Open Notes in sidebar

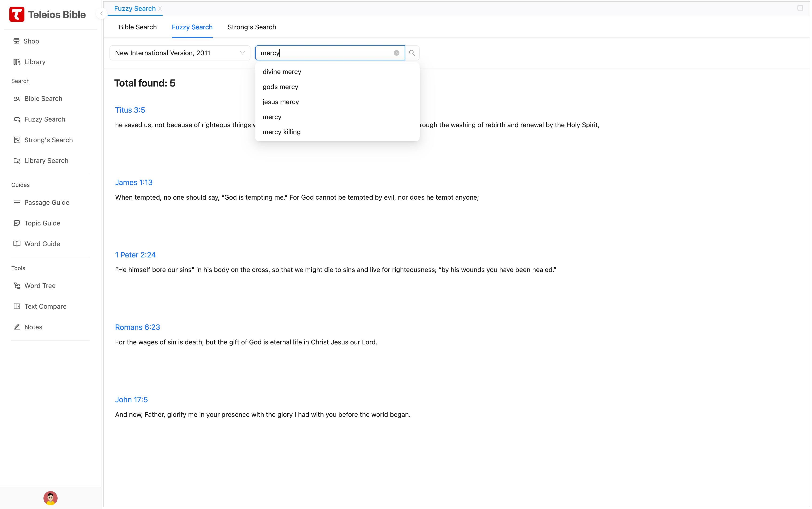tap(33, 327)
